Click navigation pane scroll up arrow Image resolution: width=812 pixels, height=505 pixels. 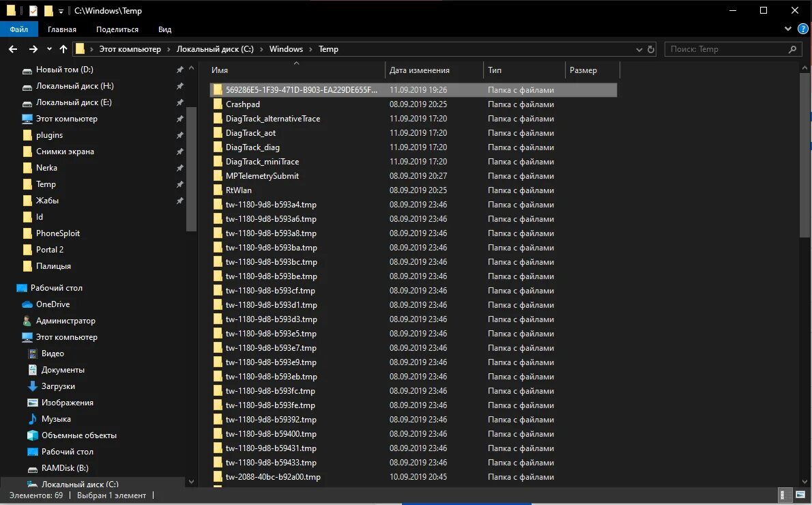[x=191, y=68]
